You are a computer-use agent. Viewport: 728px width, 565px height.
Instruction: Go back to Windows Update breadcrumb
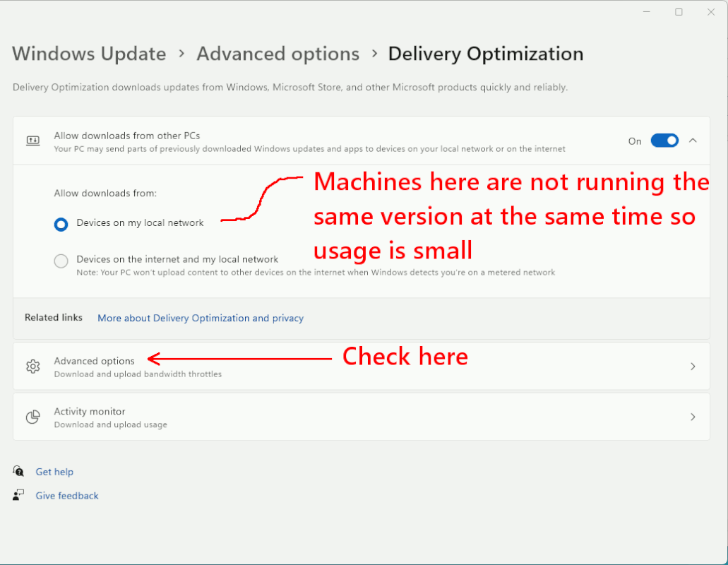[x=89, y=54]
